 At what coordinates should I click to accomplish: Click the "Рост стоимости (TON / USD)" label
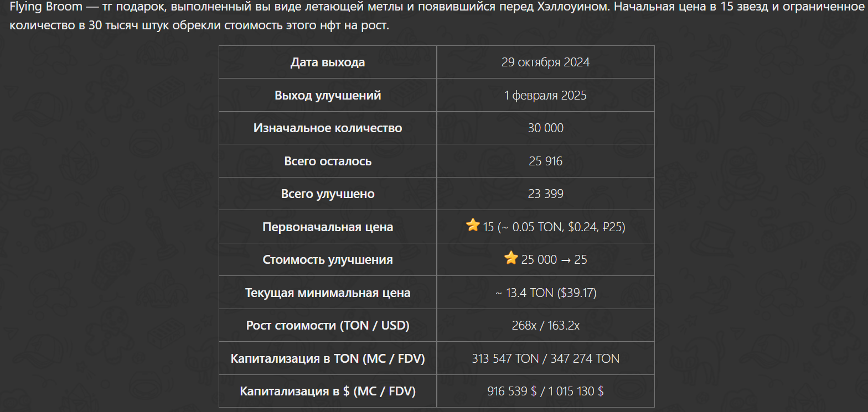pyautogui.click(x=328, y=325)
